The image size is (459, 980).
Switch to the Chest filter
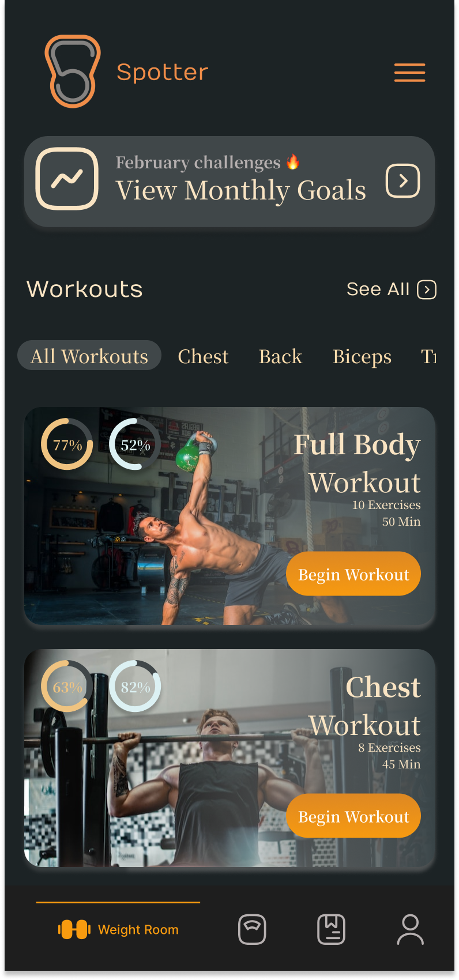[203, 356]
